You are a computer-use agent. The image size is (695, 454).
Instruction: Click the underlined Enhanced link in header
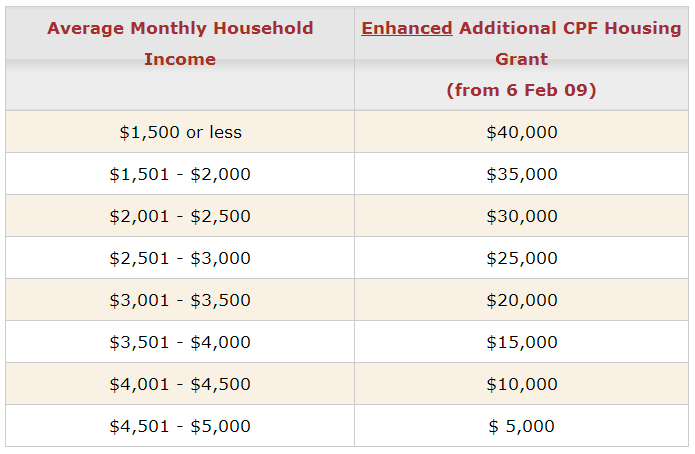point(406,28)
